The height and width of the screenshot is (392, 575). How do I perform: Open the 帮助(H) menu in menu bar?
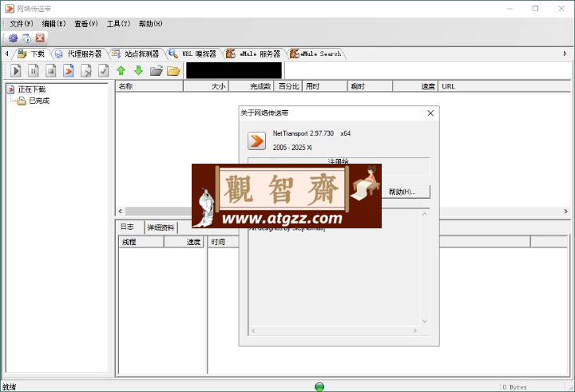pyautogui.click(x=150, y=24)
